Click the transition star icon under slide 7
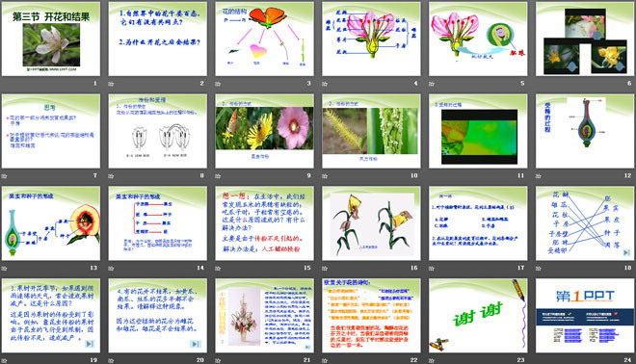Image resolution: width=636 pixels, height=364 pixels. point(5,176)
